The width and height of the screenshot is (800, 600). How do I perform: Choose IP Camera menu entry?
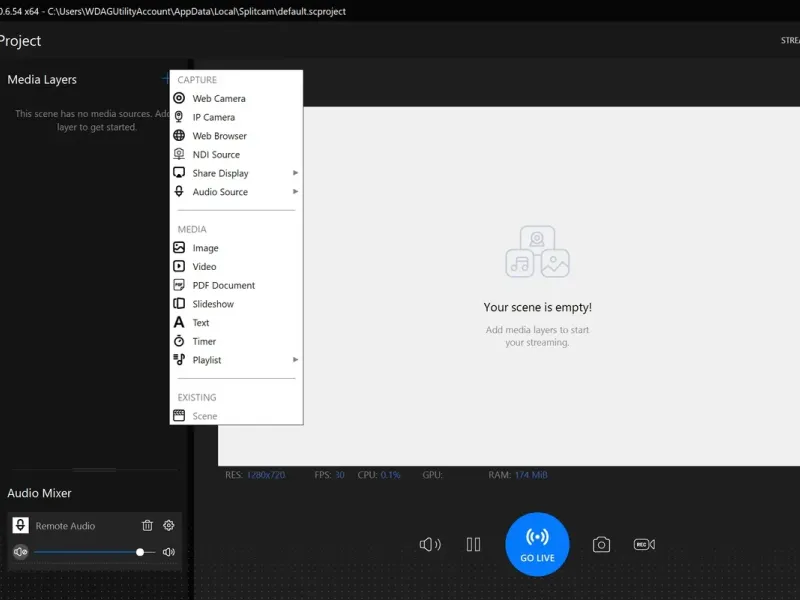tap(236, 117)
